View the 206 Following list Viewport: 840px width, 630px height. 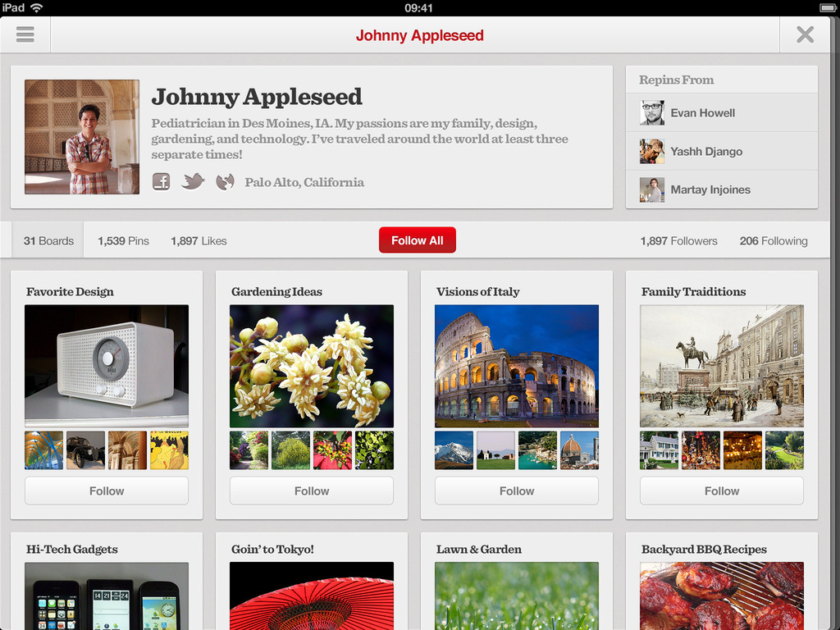pyautogui.click(x=774, y=241)
